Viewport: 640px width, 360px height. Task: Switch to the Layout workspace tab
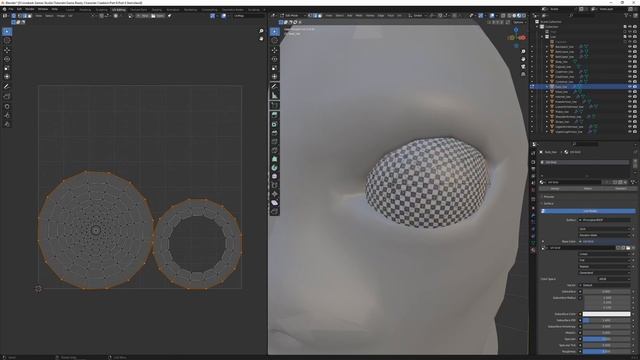(70, 9)
